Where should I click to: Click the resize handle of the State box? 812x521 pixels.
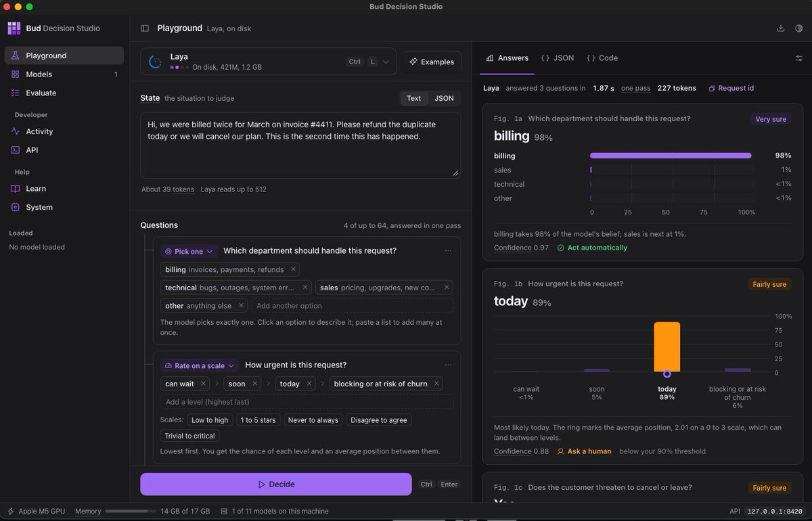tap(455, 173)
